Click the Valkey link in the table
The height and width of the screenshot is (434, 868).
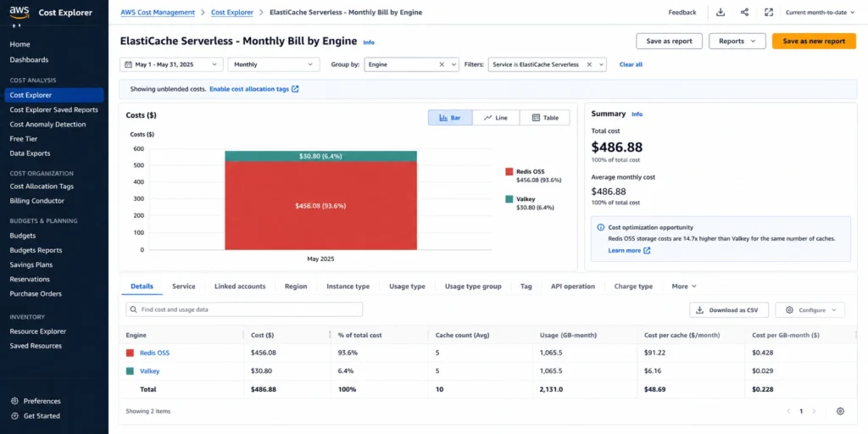coord(149,371)
